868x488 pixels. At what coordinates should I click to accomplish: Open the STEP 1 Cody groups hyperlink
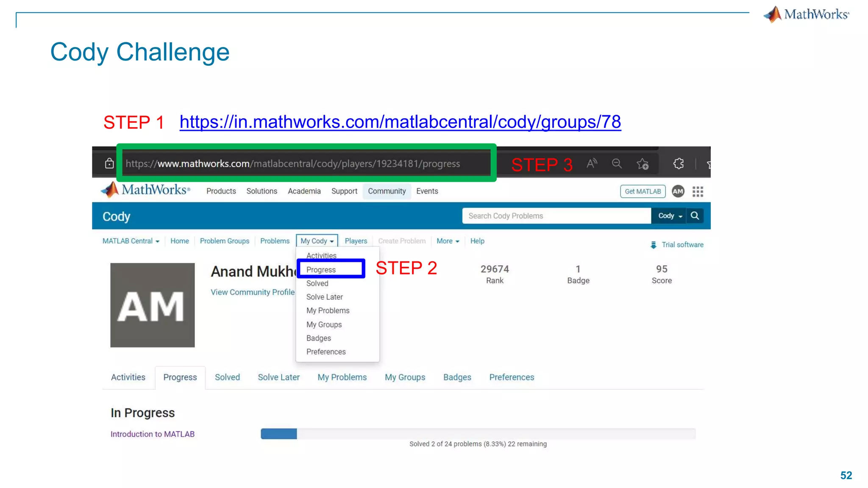[400, 122]
